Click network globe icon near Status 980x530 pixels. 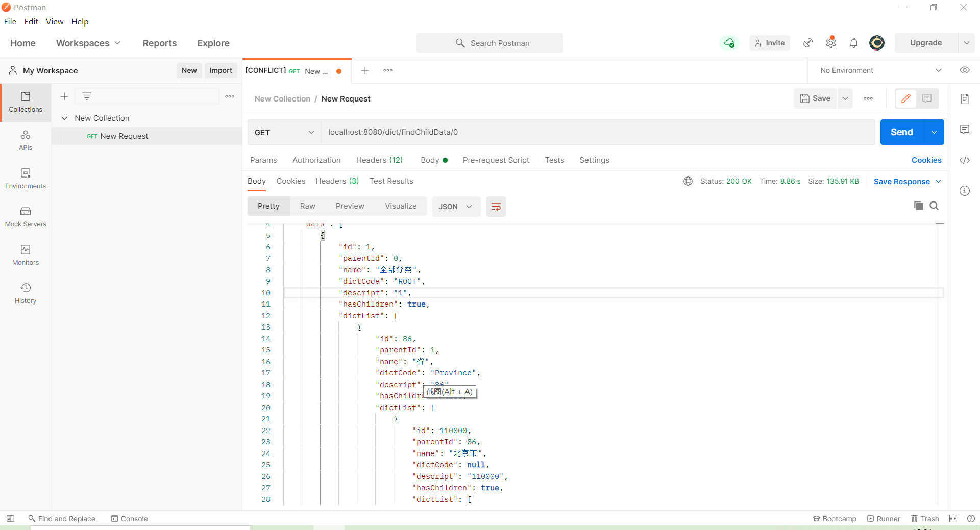[x=688, y=181]
